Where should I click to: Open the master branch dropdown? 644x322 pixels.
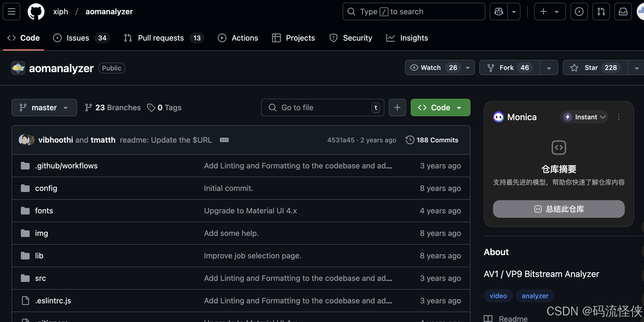click(44, 108)
